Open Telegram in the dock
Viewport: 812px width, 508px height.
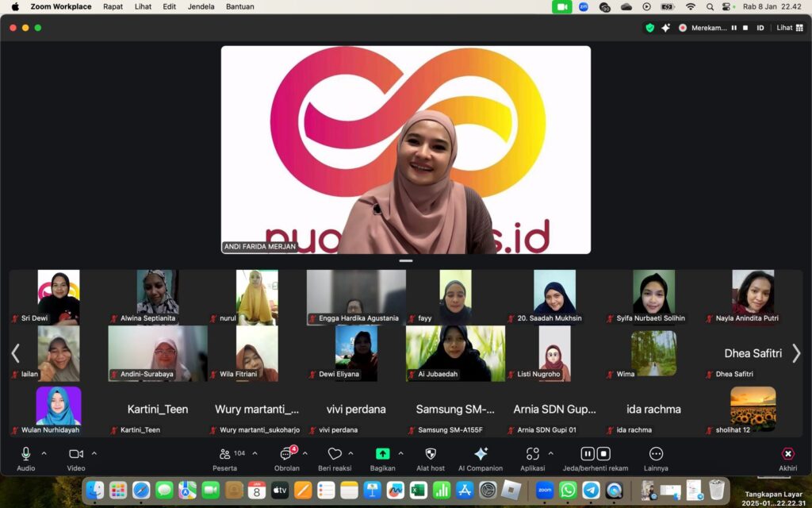[x=591, y=490]
